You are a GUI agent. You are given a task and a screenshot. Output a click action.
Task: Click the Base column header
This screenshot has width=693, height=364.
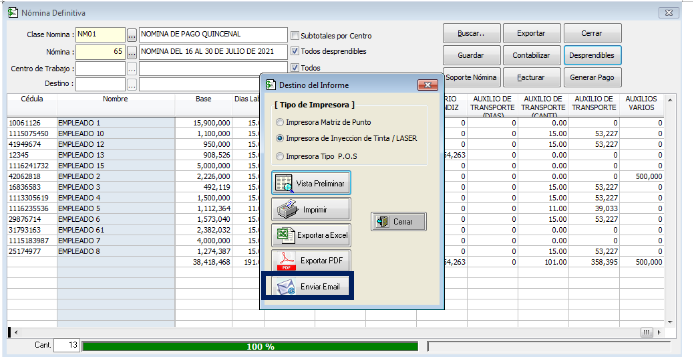[x=203, y=106]
